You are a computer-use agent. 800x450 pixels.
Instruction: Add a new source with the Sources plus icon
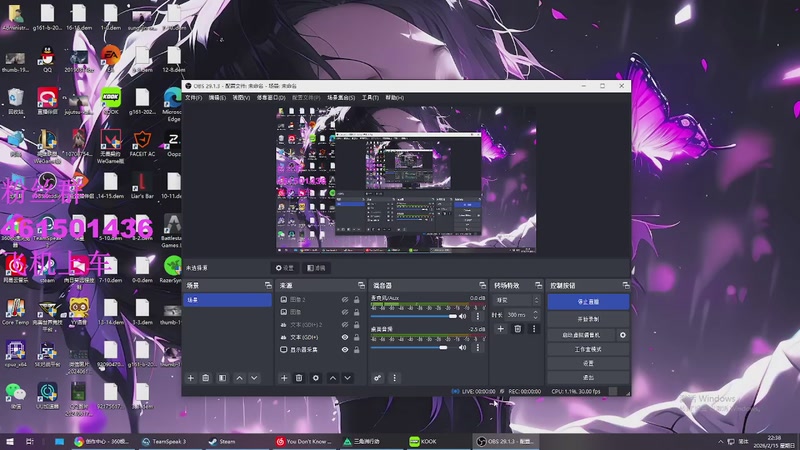[x=284, y=378]
